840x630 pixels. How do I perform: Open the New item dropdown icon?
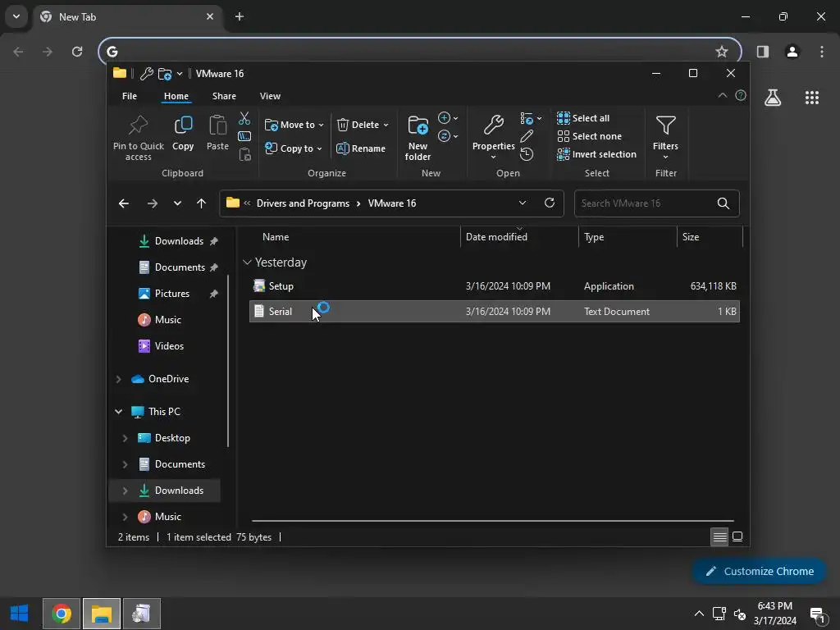pos(448,118)
